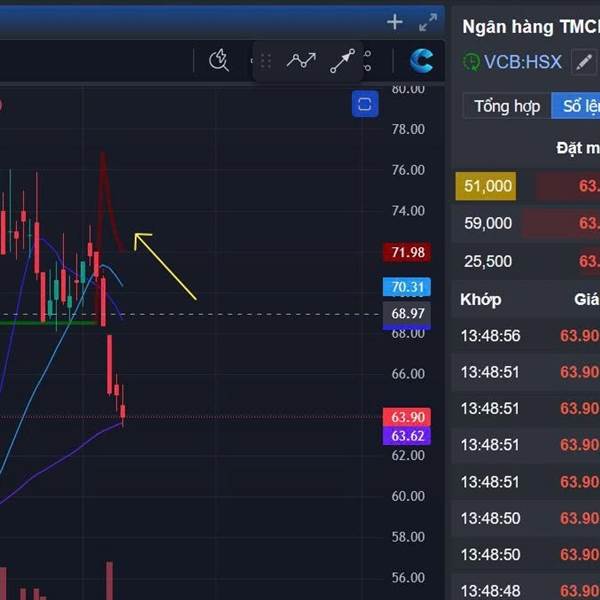Select the 59,000 volume cell

(x=488, y=223)
